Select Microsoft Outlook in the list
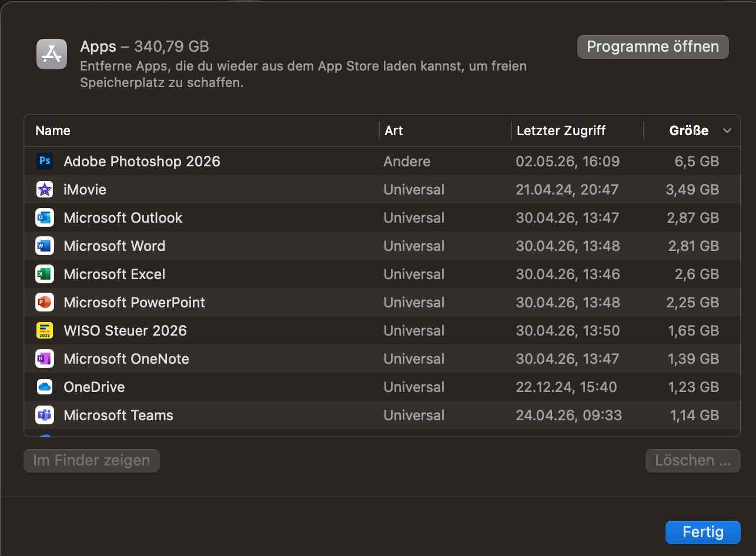This screenshot has width=756, height=556. [x=123, y=217]
